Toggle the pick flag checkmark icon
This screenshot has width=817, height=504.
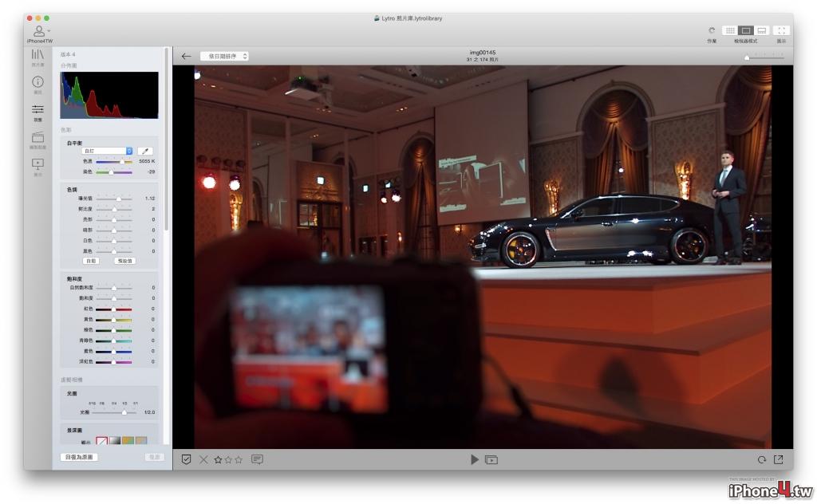pyautogui.click(x=186, y=459)
